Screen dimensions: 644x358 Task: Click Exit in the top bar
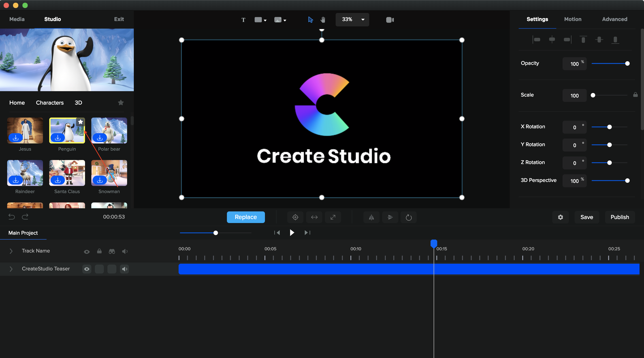click(x=119, y=19)
